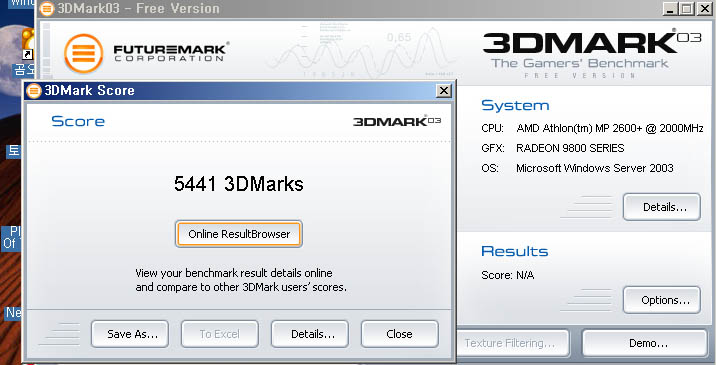Viewport: 716px width, 365px height.
Task: Click the 3DMark Score dialog title icon
Action: [x=34, y=90]
